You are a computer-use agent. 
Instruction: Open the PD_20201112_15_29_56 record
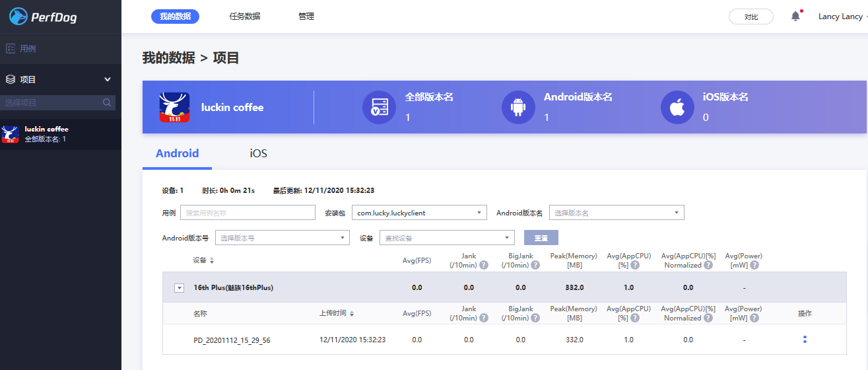coord(232,340)
